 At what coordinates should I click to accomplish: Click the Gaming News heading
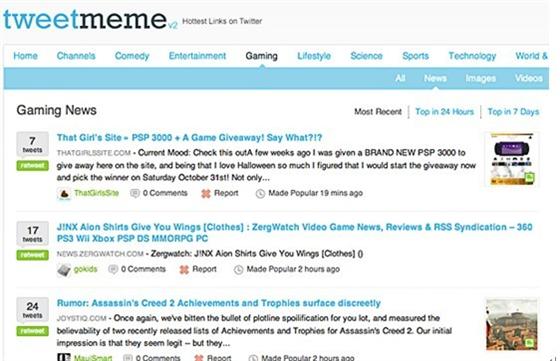click(56, 110)
